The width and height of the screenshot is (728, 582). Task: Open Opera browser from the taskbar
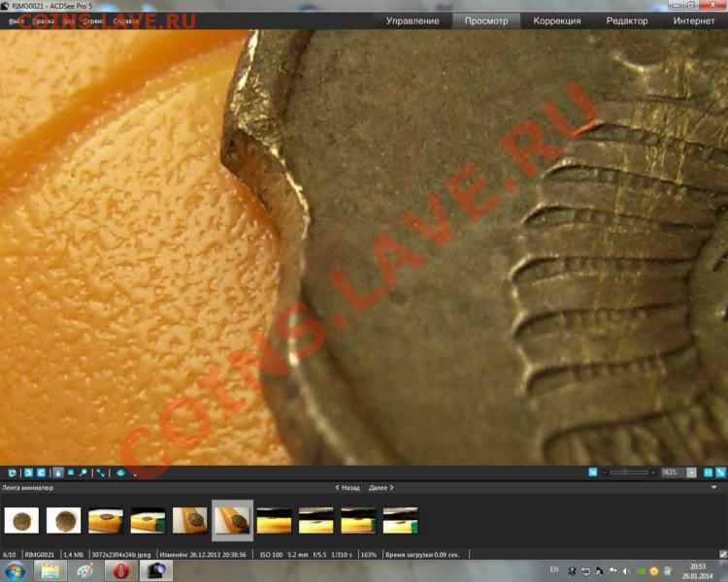coord(120,571)
